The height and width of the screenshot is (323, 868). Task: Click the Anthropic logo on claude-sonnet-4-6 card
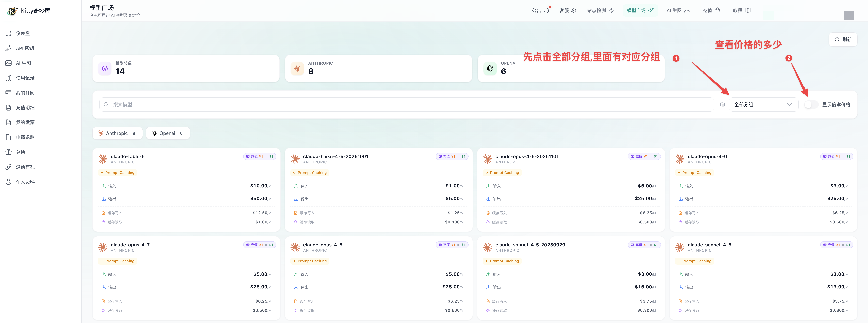point(680,247)
